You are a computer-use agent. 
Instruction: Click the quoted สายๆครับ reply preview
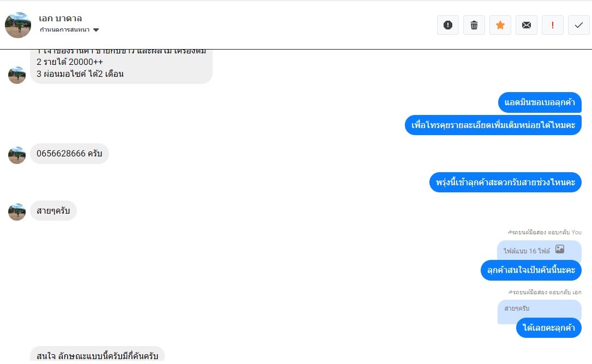tap(539, 309)
